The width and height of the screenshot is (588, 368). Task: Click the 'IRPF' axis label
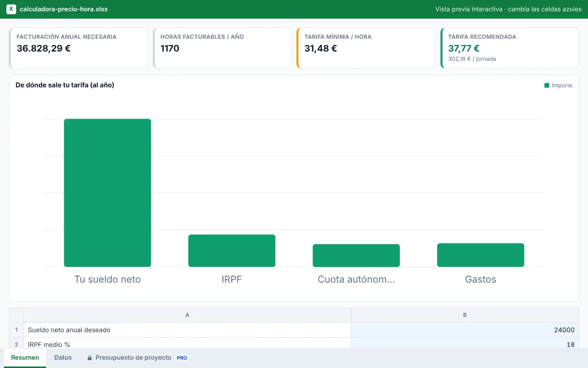pyautogui.click(x=232, y=279)
